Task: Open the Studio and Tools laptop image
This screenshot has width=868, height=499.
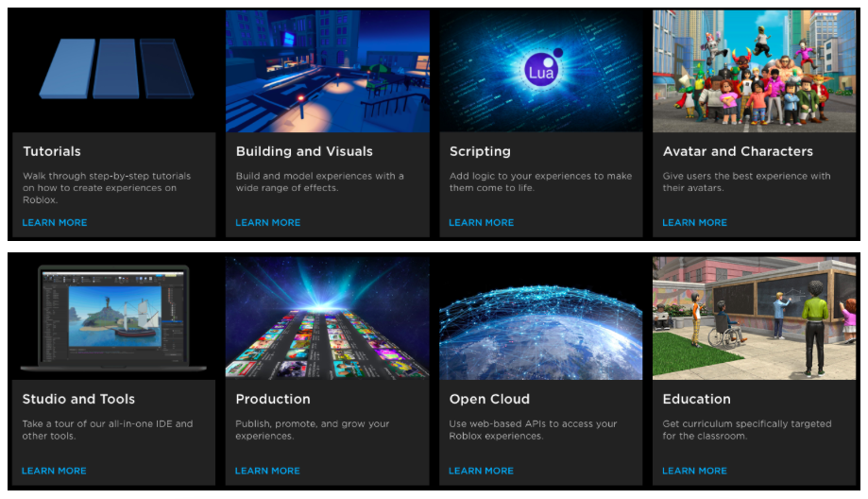Action: tap(114, 318)
